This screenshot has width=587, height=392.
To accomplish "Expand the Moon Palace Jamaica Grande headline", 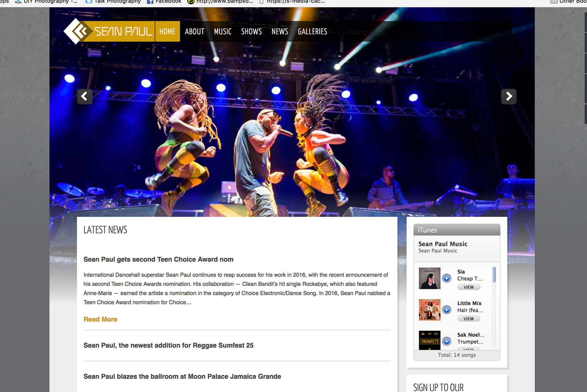I will pyautogui.click(x=182, y=376).
